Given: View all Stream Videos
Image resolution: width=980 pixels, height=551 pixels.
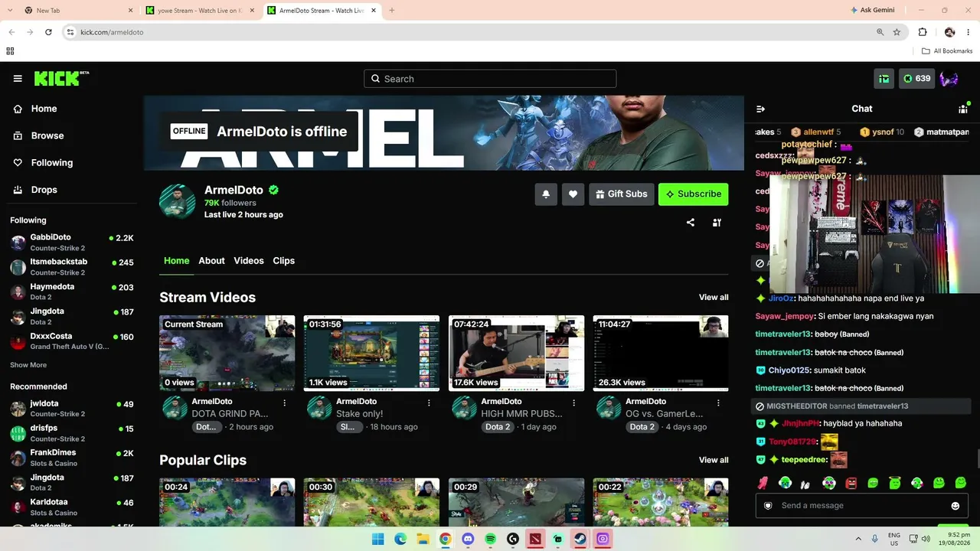Looking at the screenshot, I should click(714, 298).
